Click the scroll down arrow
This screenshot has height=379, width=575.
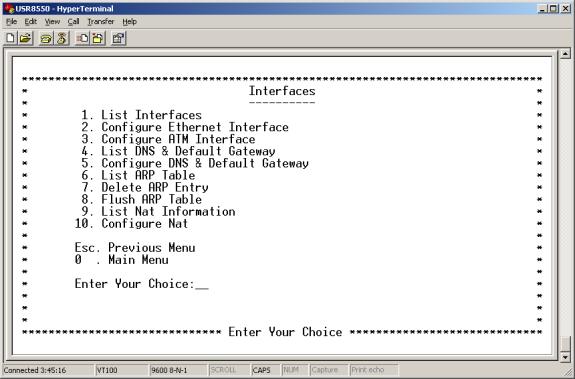coord(565,357)
